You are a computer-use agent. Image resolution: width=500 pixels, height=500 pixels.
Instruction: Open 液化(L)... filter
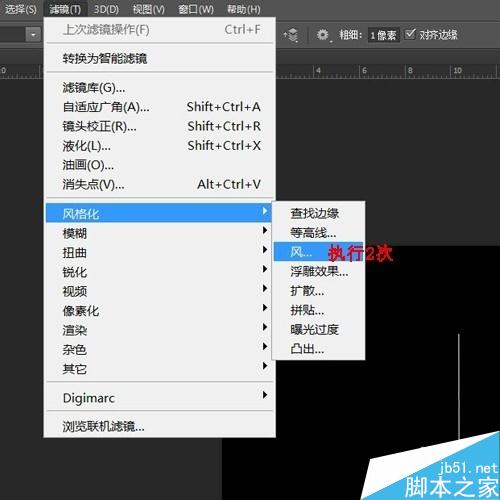(x=160, y=146)
